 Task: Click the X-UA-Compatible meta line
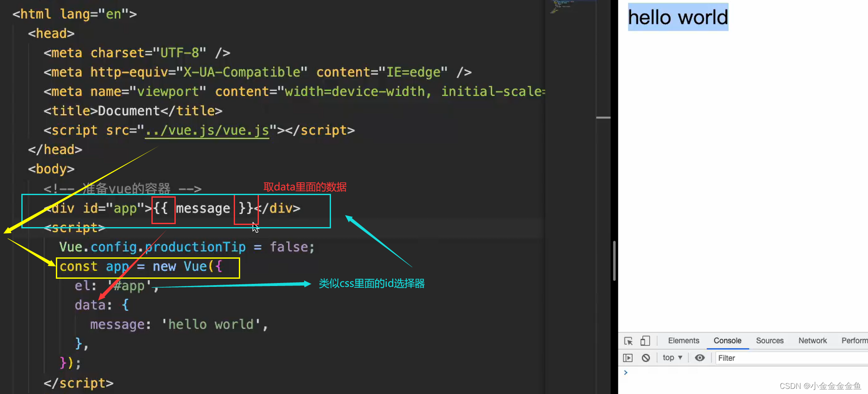click(258, 72)
